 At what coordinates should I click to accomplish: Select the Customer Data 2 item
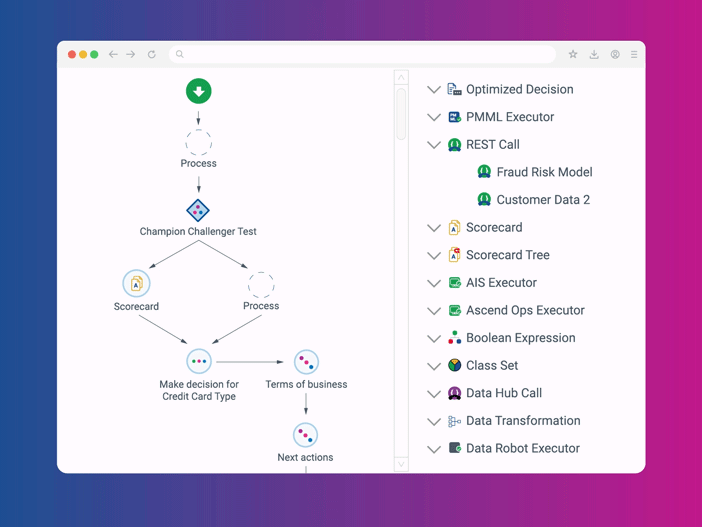(543, 200)
